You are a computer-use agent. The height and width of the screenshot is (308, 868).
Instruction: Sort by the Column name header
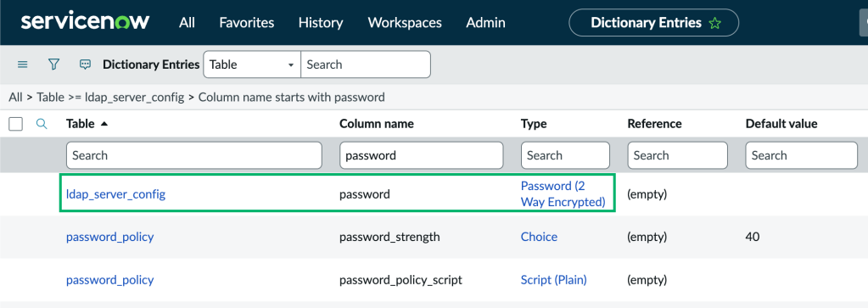tap(377, 124)
